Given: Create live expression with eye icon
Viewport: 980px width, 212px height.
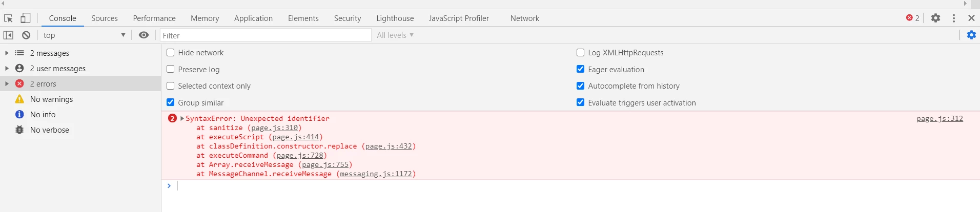Looking at the screenshot, I should tap(144, 35).
